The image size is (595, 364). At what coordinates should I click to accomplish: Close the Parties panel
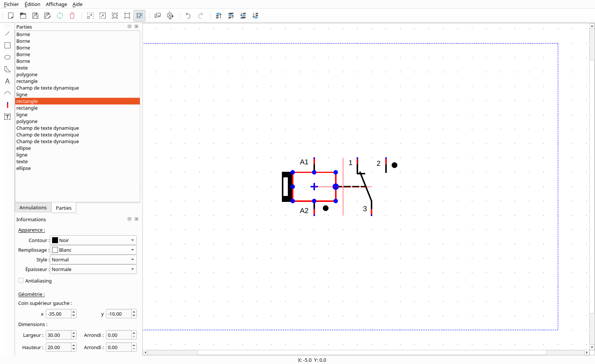tap(136, 26)
